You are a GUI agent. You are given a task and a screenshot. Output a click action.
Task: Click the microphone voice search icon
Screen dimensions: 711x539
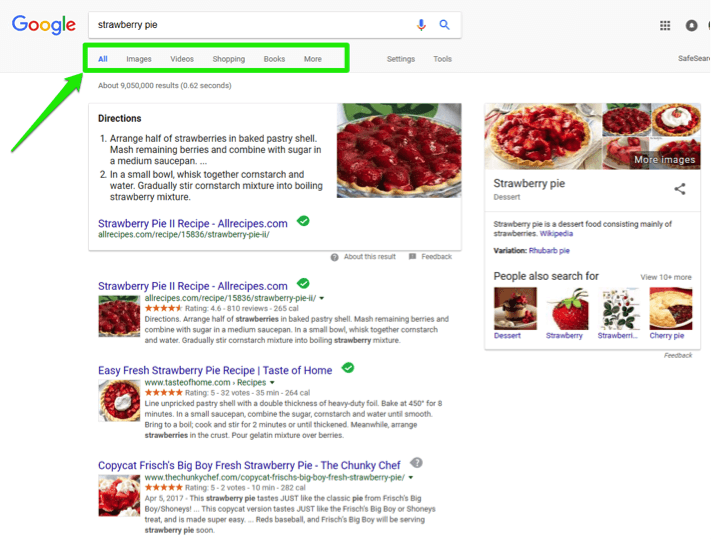tap(421, 25)
